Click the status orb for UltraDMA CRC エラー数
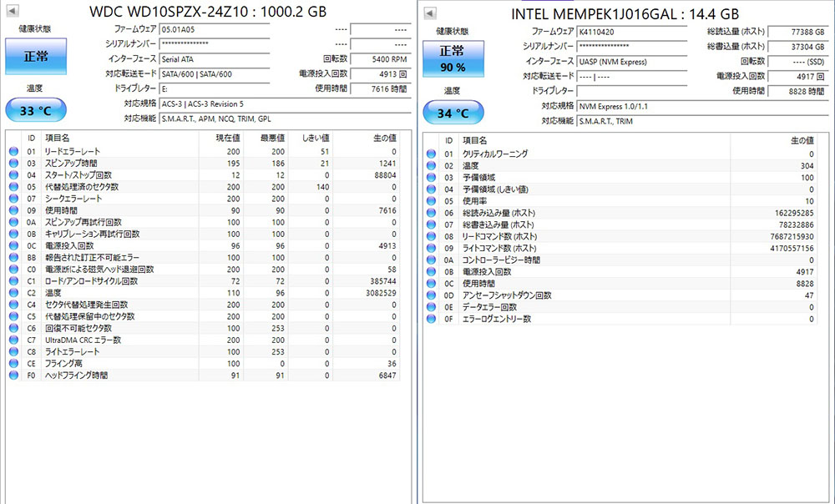 (13, 340)
